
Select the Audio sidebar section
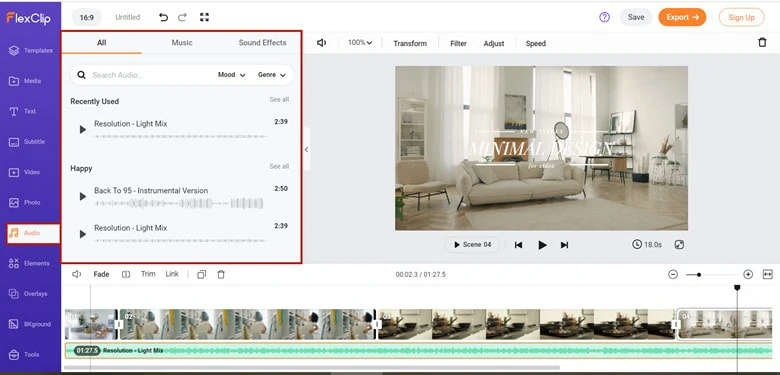[33, 233]
